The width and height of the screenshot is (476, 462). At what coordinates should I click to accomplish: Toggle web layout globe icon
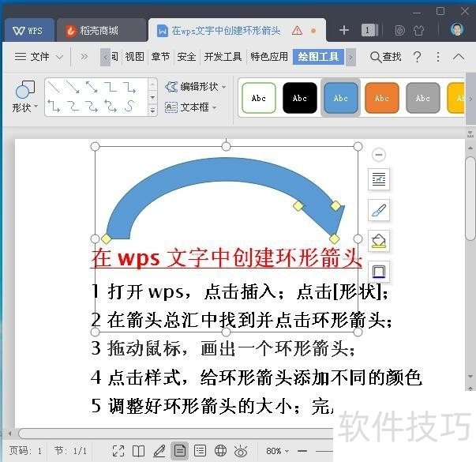220,451
